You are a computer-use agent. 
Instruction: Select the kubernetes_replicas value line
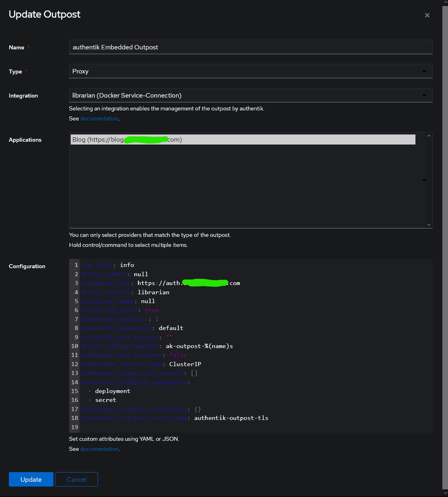pos(119,319)
